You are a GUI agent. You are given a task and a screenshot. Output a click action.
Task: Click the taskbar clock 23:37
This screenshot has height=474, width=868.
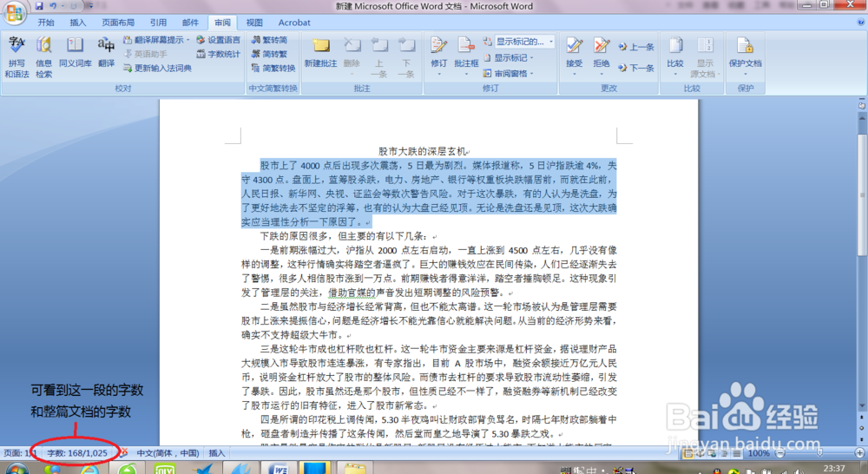pyautogui.click(x=834, y=469)
